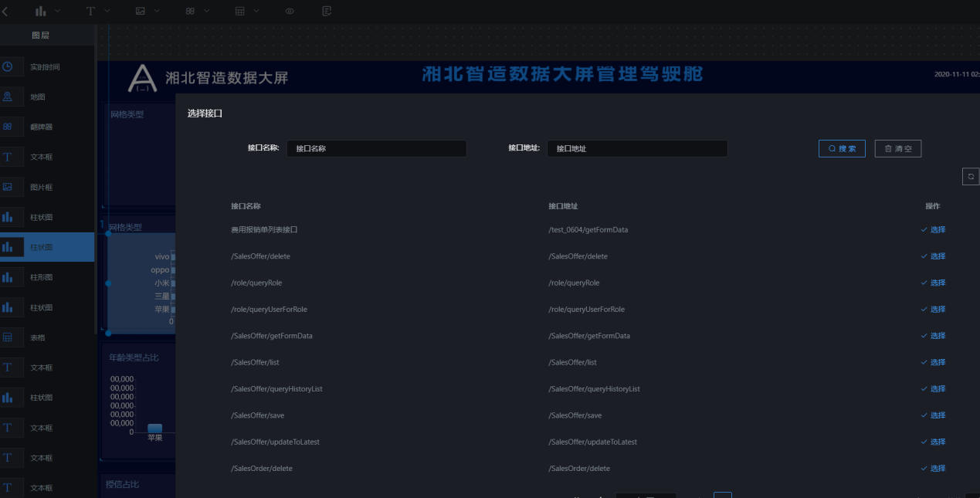Open the chart component dropdown in toolbar
This screenshot has height=498, width=980.
[46, 11]
